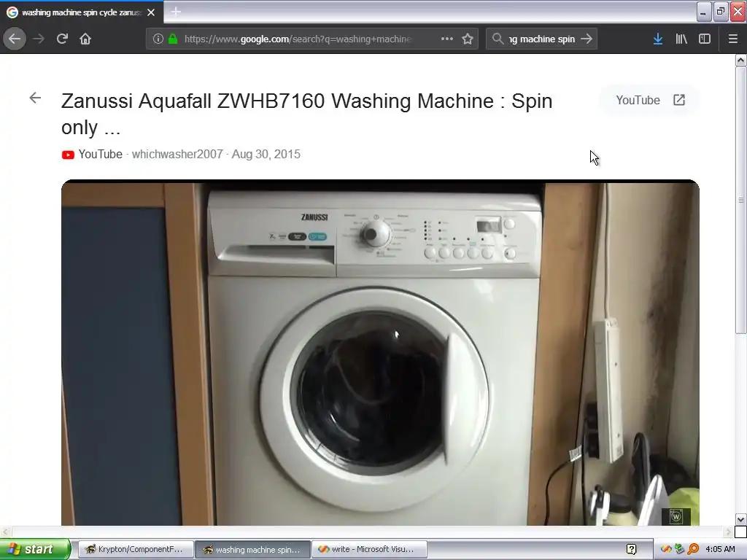Switch to write - Microsoft Visual taskbar window
Viewport: 747px width, 560px height.
(369, 549)
